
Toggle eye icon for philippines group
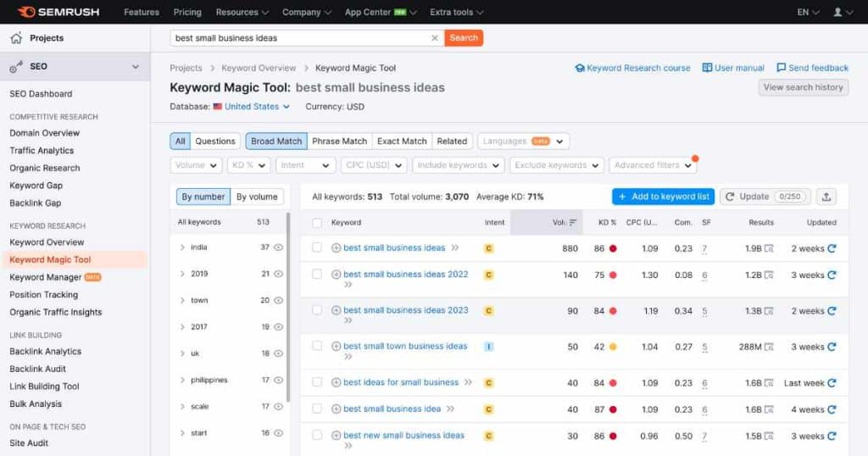coord(278,381)
